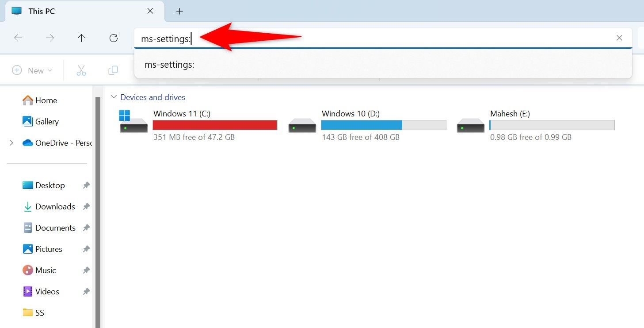Screen dimensions: 644x328
Task: Refresh the current folder view
Action: (114, 38)
